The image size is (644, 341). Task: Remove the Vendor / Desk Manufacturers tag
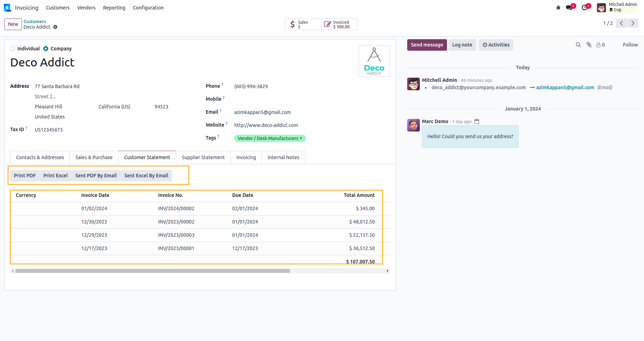[x=301, y=138]
